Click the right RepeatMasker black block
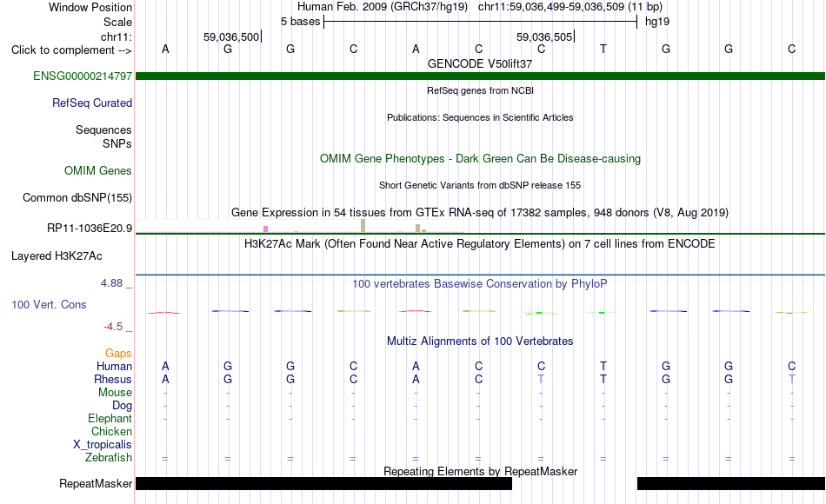 (731, 483)
